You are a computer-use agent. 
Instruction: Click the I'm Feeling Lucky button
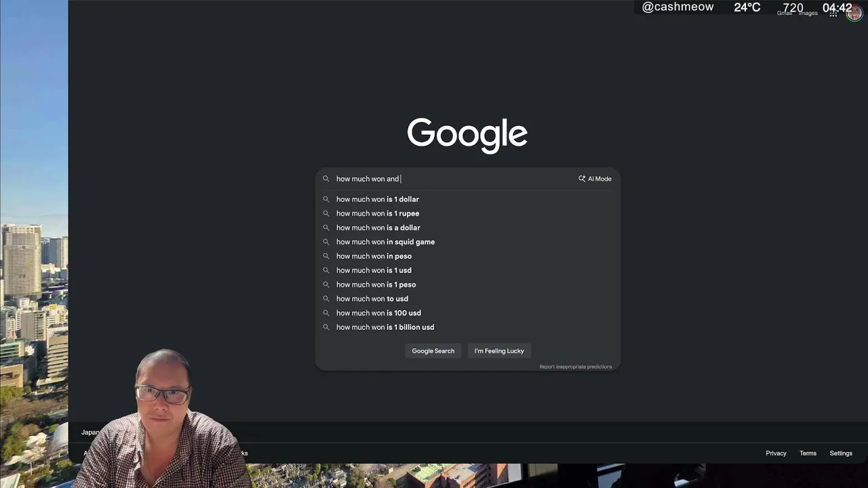(x=499, y=351)
